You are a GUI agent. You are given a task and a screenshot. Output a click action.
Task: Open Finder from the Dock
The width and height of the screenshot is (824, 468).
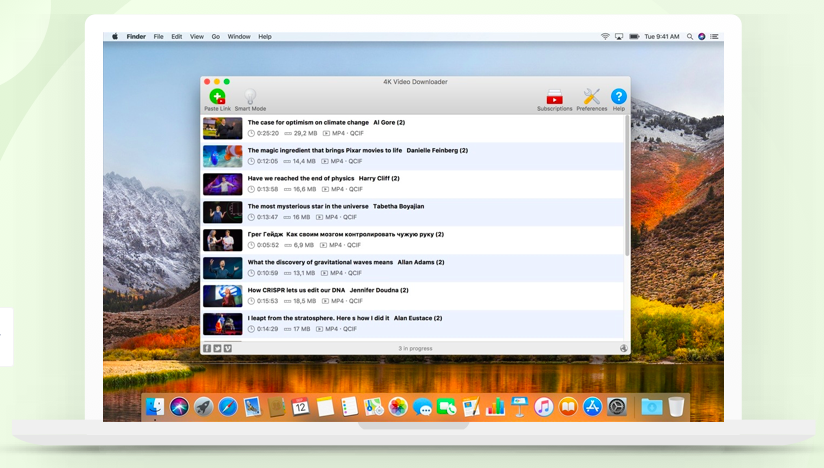155,407
